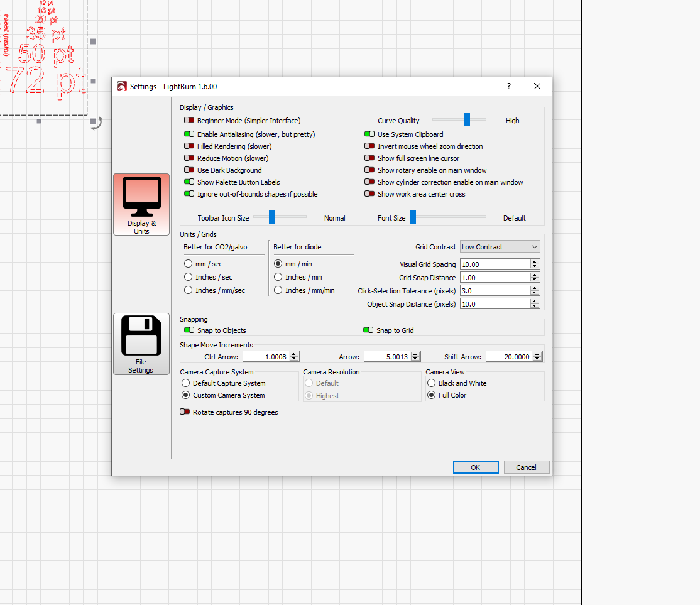Decrease Grid Snap Distance with down arrow
The image size is (700, 605).
point(534,280)
